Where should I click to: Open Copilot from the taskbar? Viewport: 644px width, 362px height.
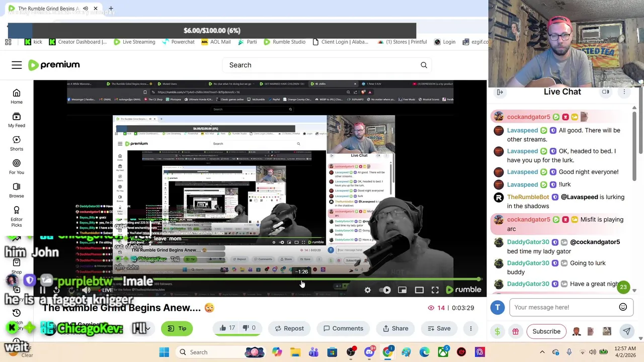[x=277, y=352]
